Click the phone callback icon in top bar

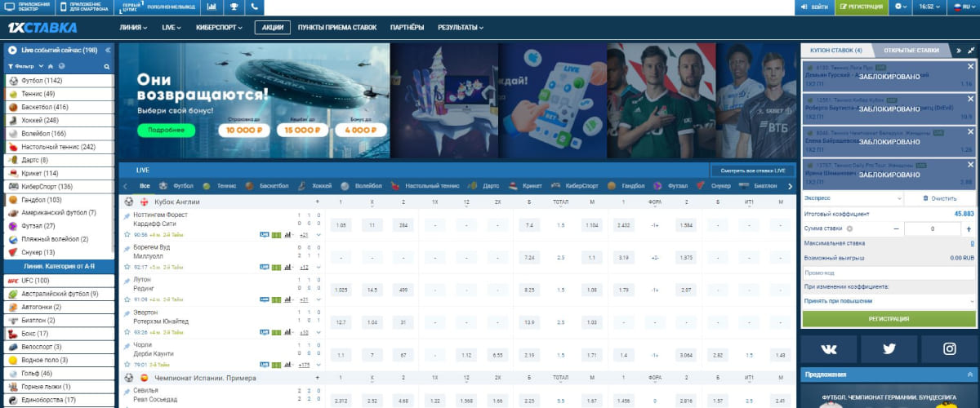(x=255, y=7)
